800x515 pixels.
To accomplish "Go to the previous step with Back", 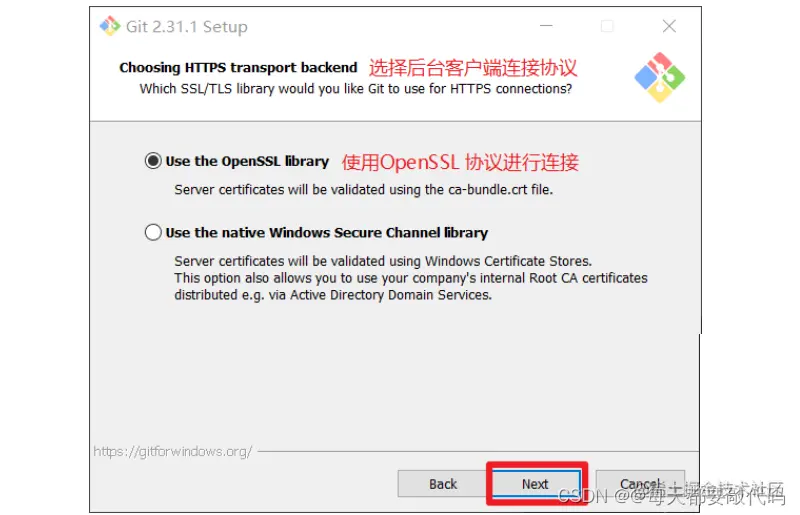I will (x=442, y=483).
